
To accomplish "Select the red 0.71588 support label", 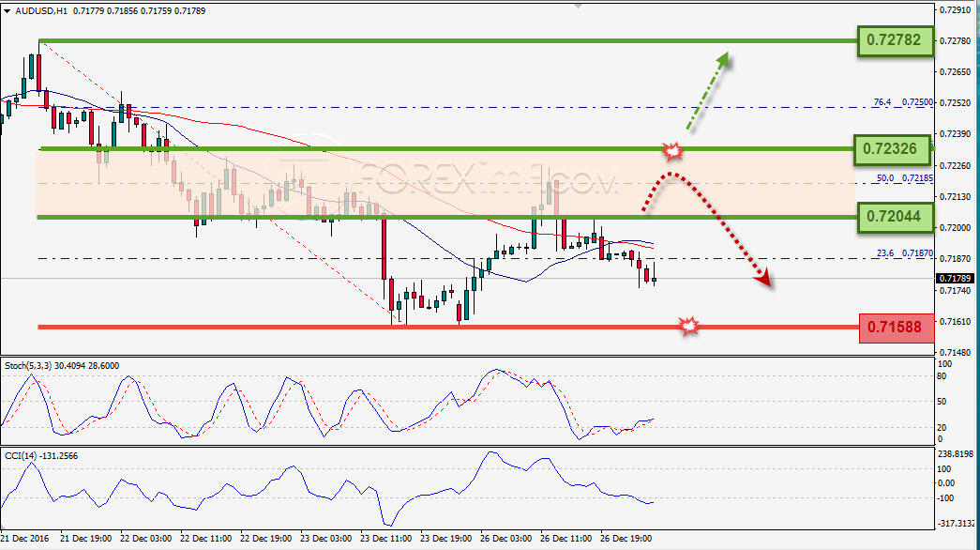I will [897, 328].
